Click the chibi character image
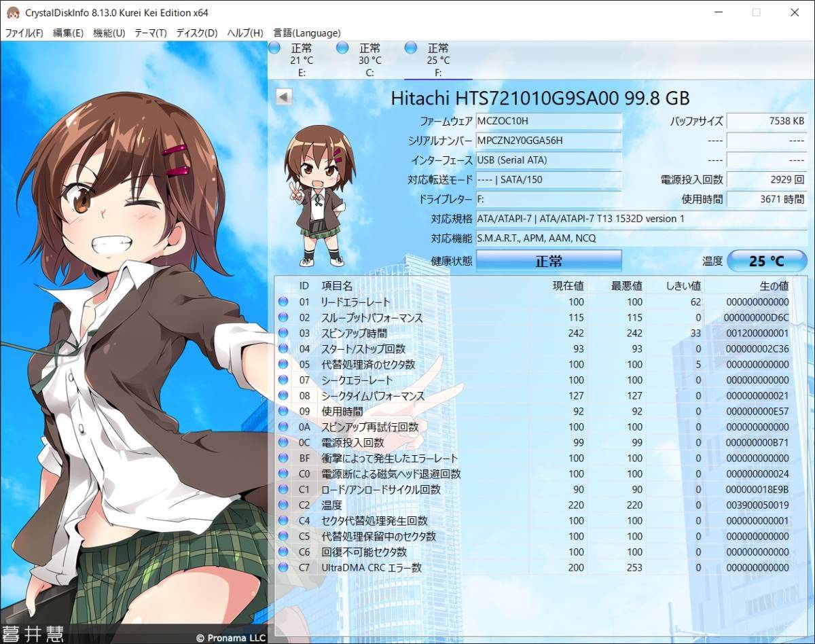Image resolution: width=815 pixels, height=644 pixels. pyautogui.click(x=319, y=196)
